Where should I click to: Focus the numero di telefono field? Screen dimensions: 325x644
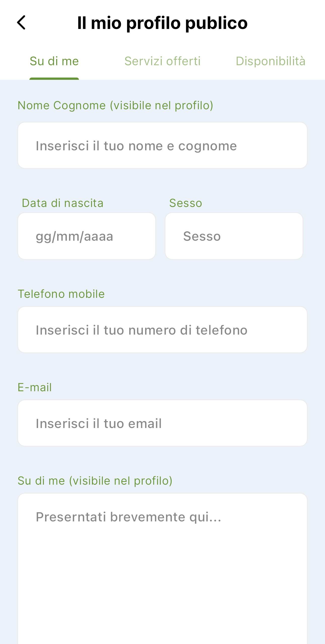[x=162, y=330]
